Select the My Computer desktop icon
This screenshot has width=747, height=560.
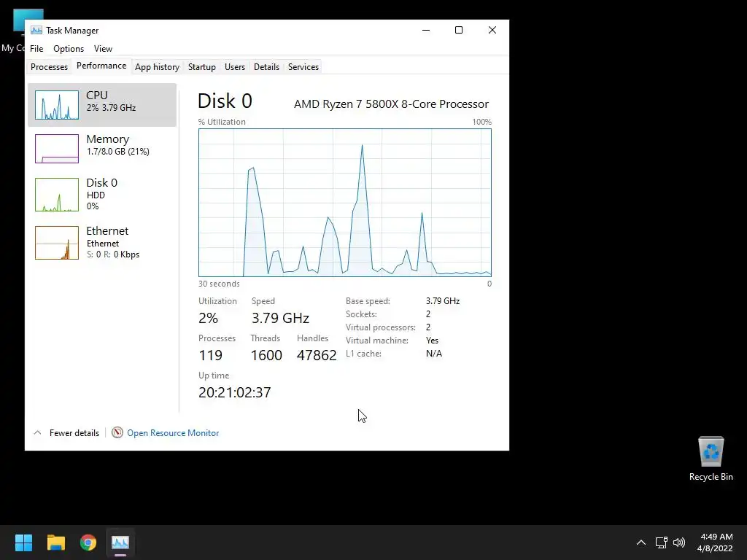[x=13, y=31]
